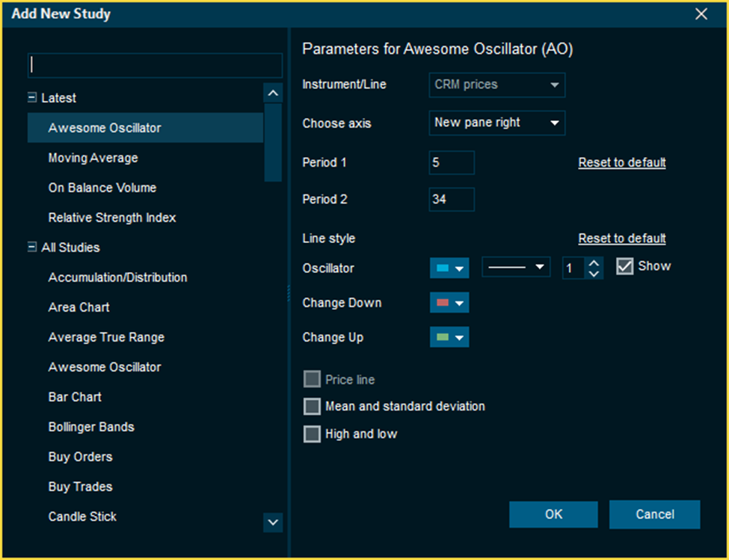Select Relative Strength Index in Latest

112,218
